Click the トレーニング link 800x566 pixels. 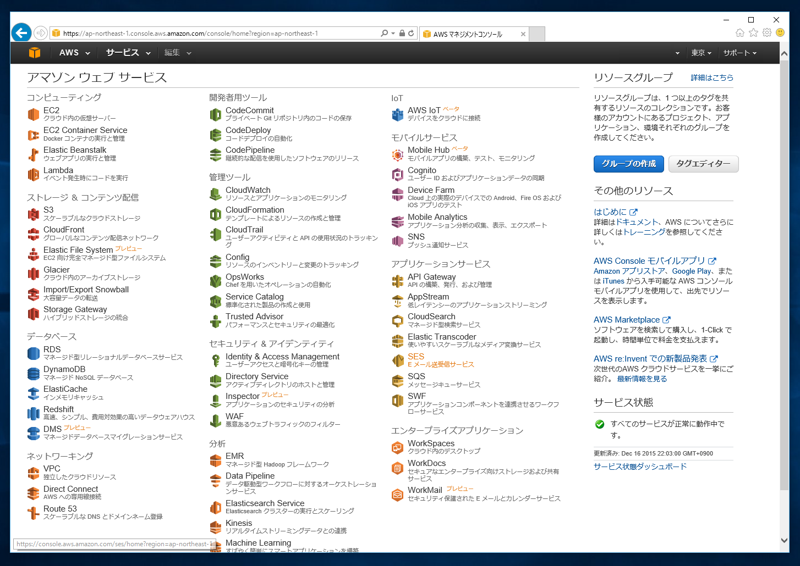pyautogui.click(x=644, y=232)
